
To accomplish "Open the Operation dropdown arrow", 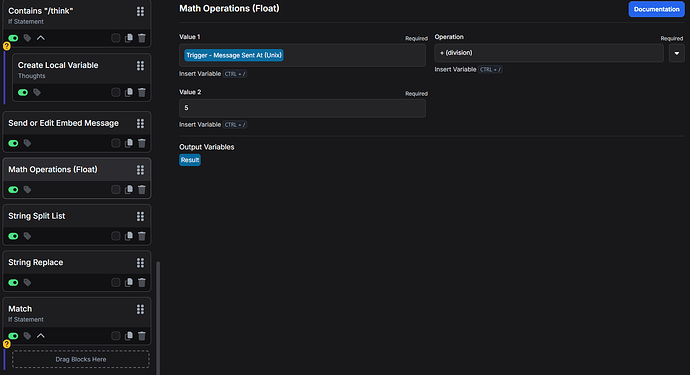I will (676, 53).
